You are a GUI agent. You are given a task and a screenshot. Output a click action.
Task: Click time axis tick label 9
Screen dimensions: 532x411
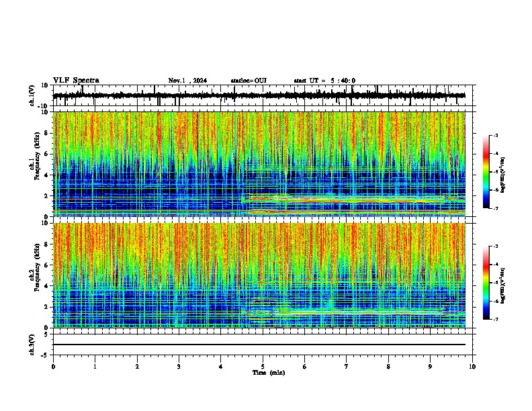[430, 367]
